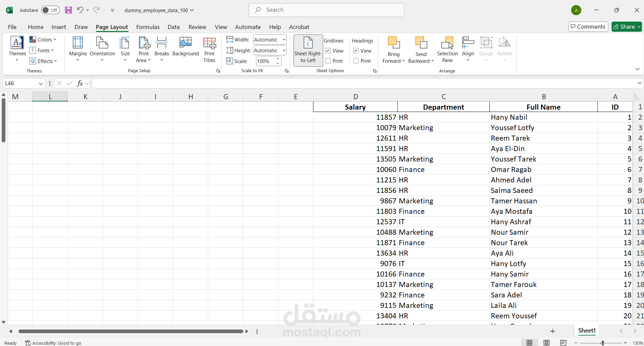Image resolution: width=644 pixels, height=346 pixels.
Task: Switch to Page Break Preview in status bar
Action: (563, 343)
